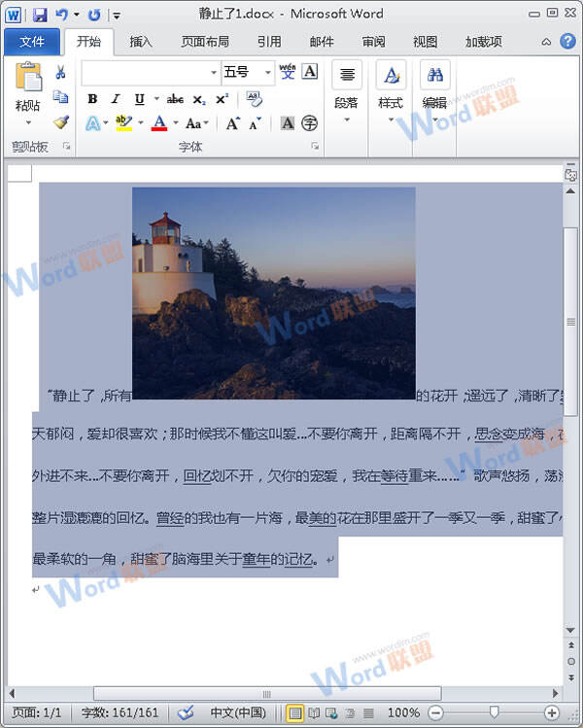Open the 样式 (Styles) group button
The width and height of the screenshot is (583, 728).
[x=391, y=93]
